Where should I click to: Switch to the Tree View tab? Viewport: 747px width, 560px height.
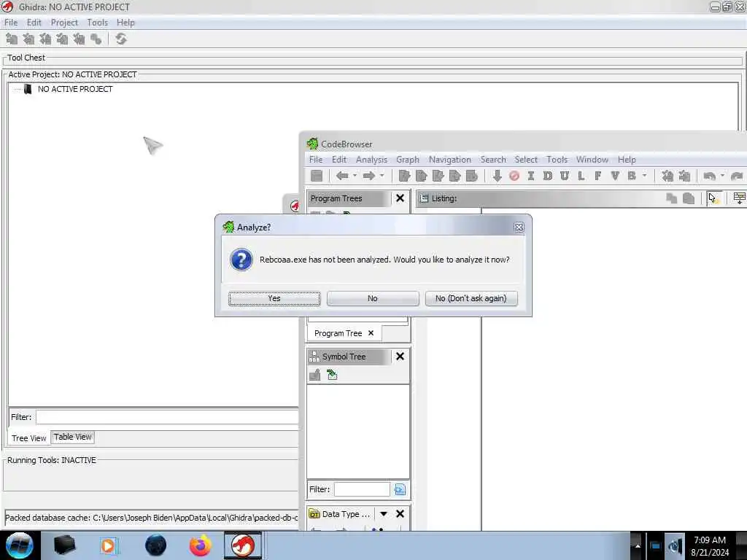[x=29, y=438]
